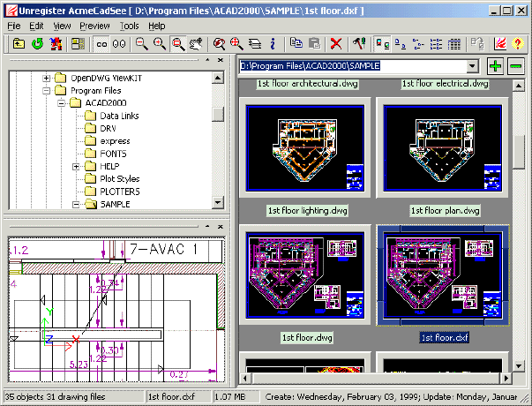Expand the HELP folder node
This screenshot has height=406, width=532.
coord(76,166)
